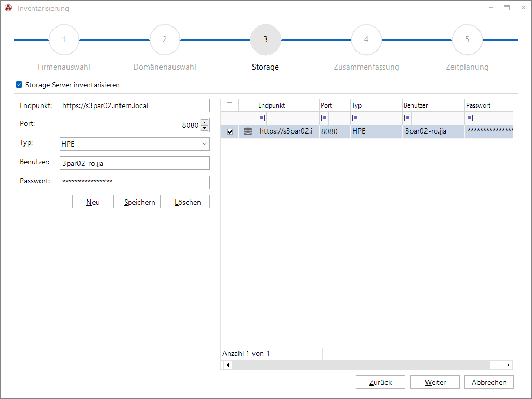The image size is (532, 399).
Task: Select 3par02-ro.jja cell in table
Action: (433, 131)
